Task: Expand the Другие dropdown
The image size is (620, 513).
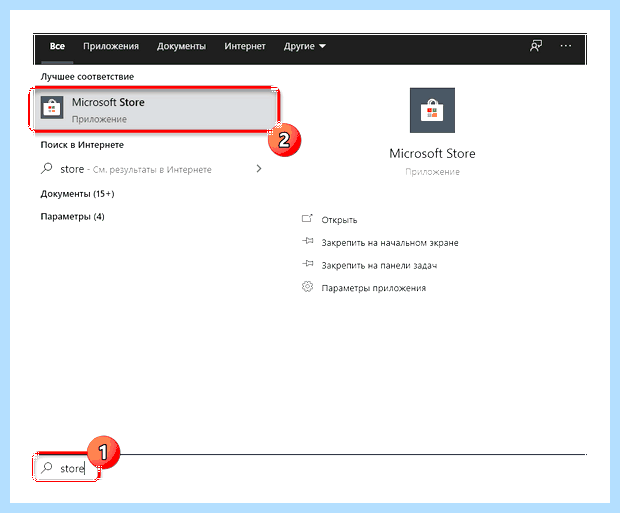Action: (304, 46)
